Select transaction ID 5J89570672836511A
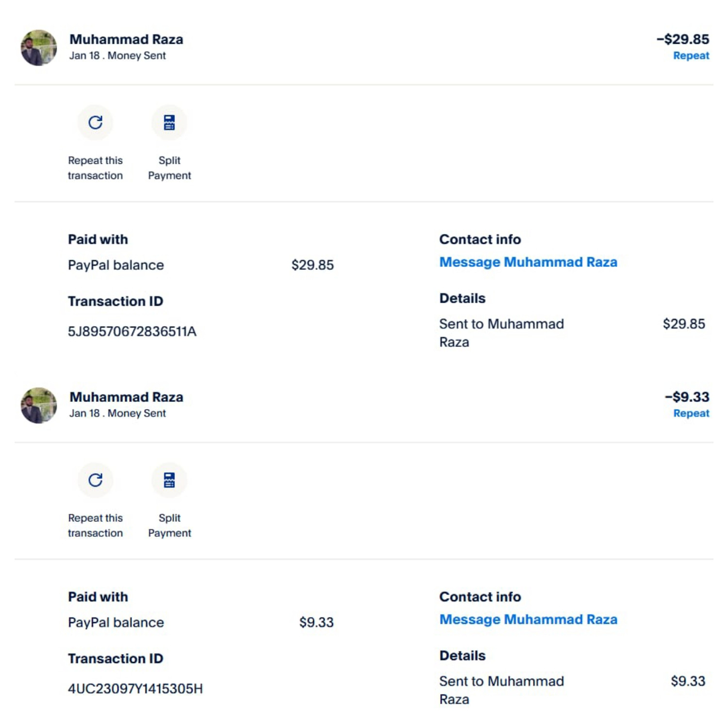Screen dimensions: 728x728 (x=132, y=331)
